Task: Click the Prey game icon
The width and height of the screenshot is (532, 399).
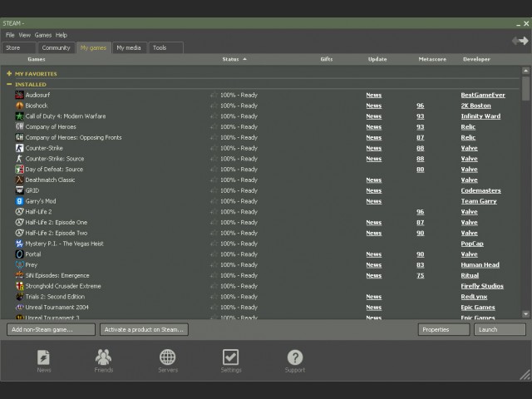Action: (20, 264)
